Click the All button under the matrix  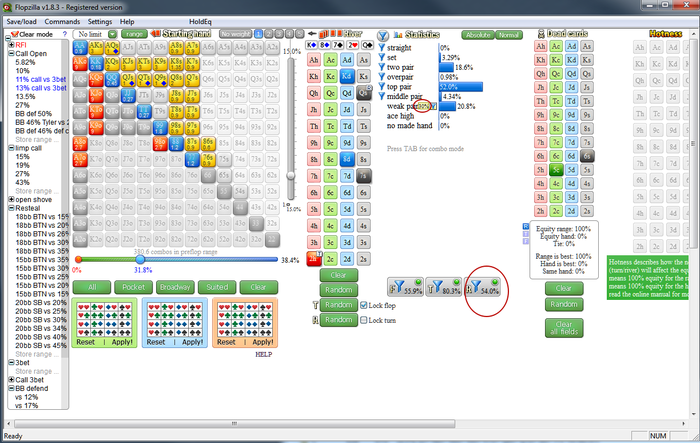point(92,287)
